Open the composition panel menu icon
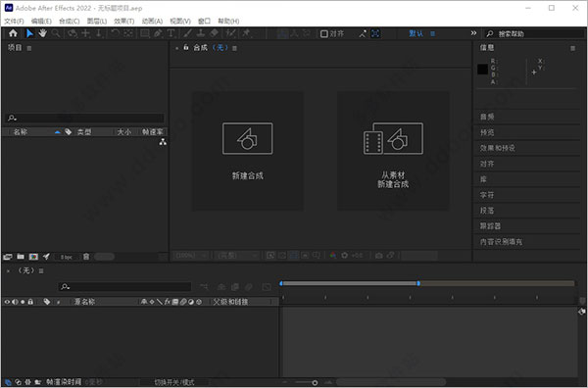The image size is (588, 388). coord(234,48)
